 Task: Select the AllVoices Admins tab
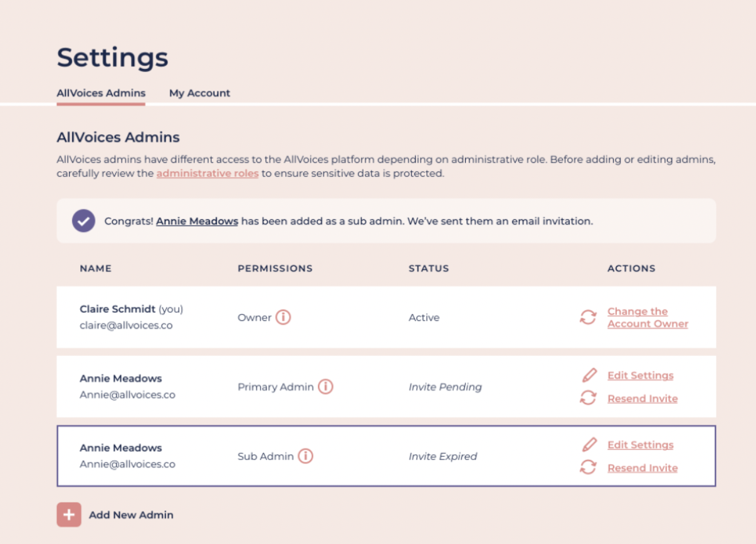[x=101, y=93]
